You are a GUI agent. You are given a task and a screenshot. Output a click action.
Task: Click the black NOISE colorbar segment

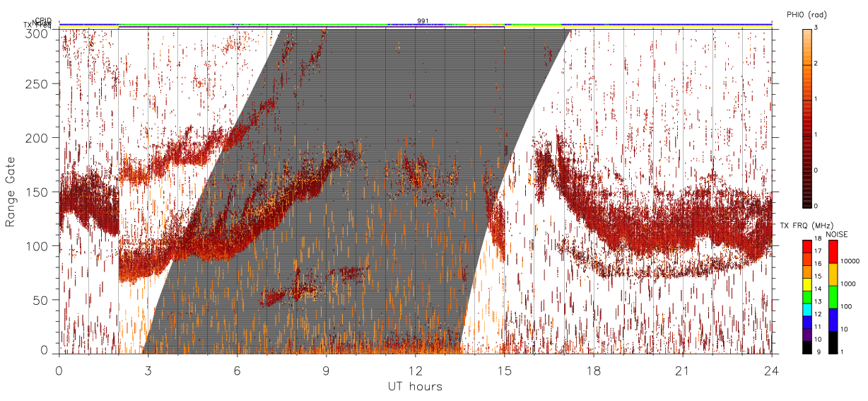pos(833,342)
